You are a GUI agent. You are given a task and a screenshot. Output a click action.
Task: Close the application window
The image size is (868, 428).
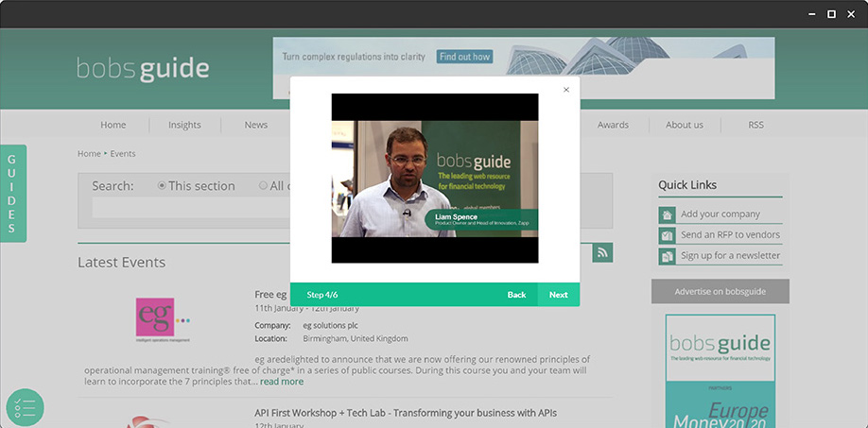[x=851, y=14]
